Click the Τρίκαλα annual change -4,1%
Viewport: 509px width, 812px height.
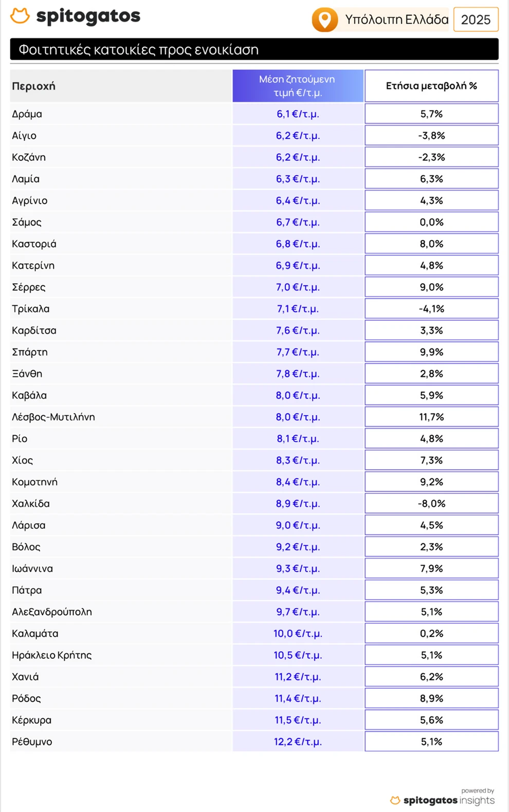tap(431, 309)
